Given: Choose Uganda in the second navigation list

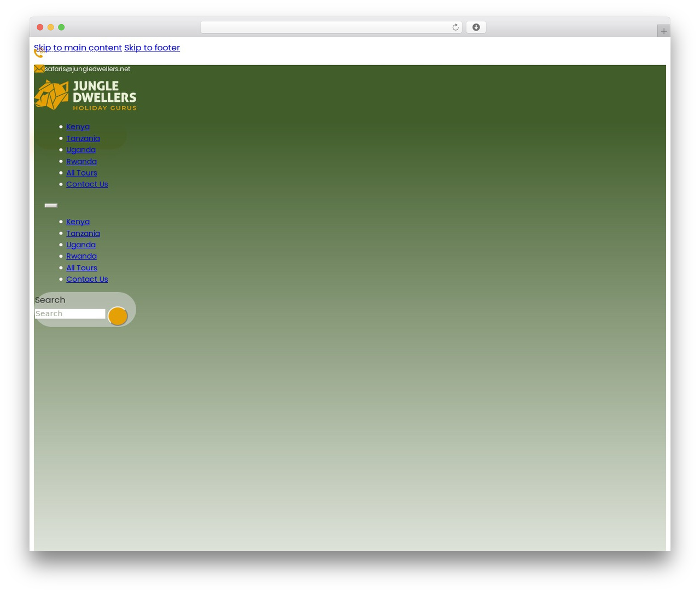Looking at the screenshot, I should pyautogui.click(x=81, y=245).
